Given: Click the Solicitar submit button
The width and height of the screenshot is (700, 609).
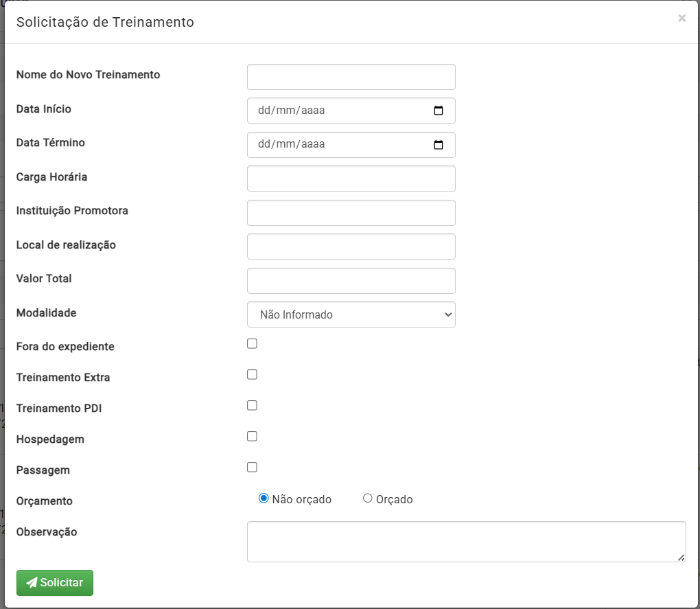Looking at the screenshot, I should click(x=55, y=583).
